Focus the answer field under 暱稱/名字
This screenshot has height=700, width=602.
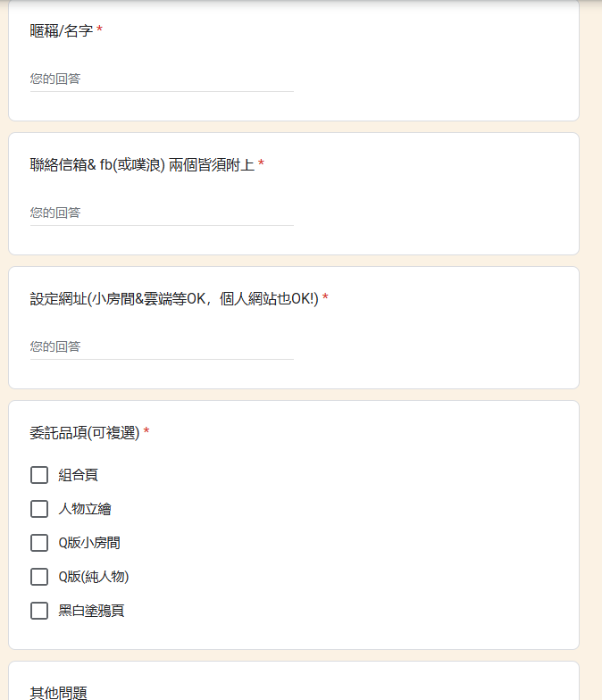(x=162, y=79)
